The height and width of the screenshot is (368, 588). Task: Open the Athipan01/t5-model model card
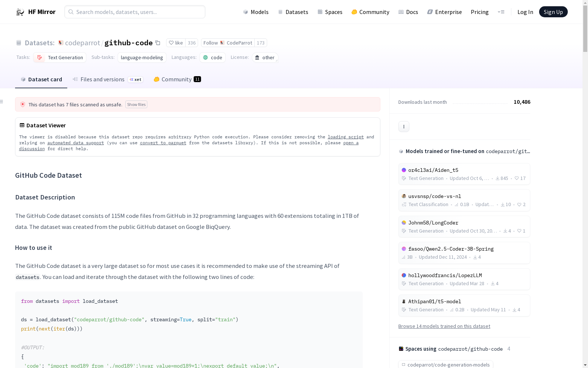(464, 305)
